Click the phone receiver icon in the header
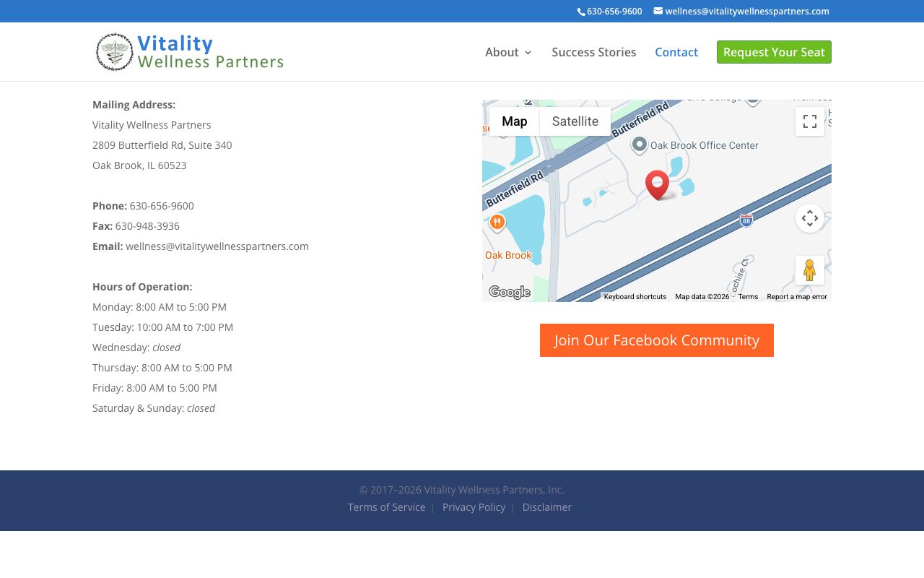 tap(580, 11)
